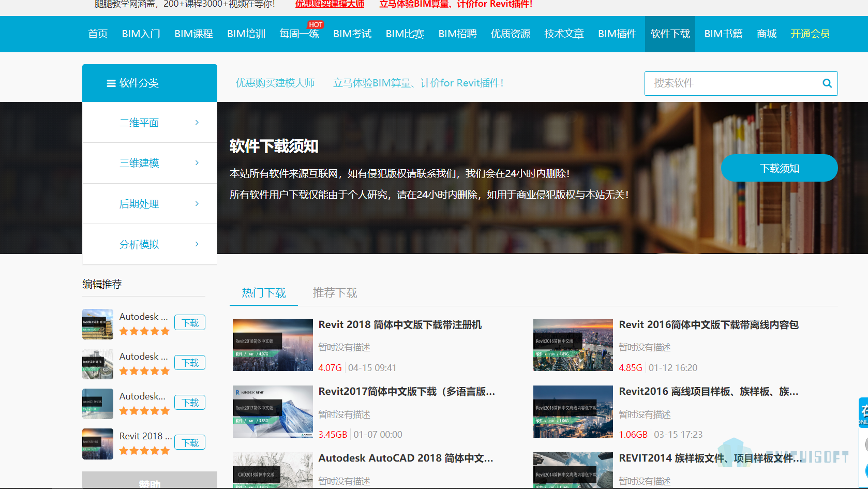Click the hamburger icon beside 软件分类

pos(111,83)
